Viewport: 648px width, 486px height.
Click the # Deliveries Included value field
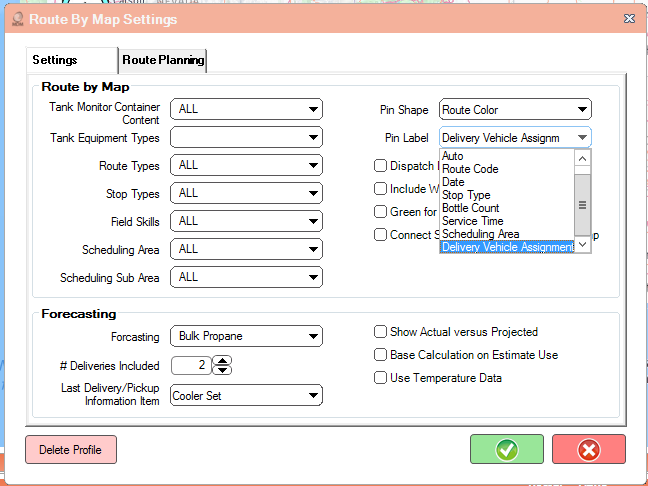tap(191, 365)
